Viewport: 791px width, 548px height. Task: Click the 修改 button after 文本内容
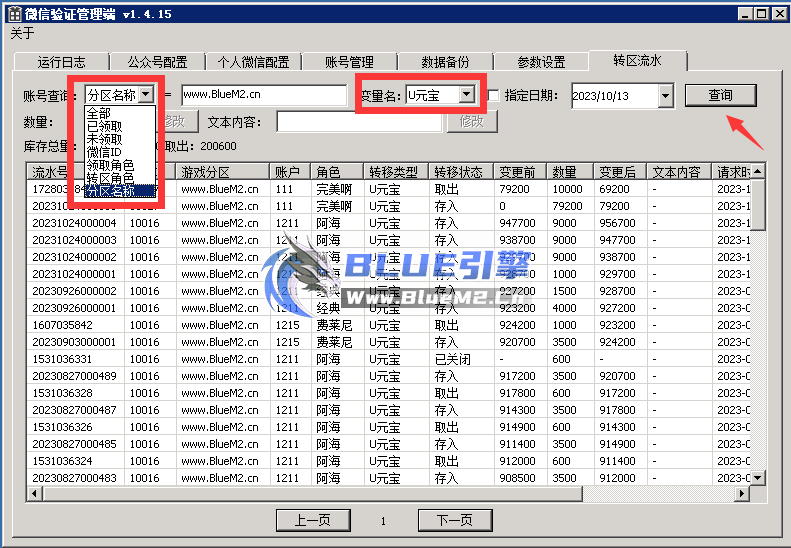click(x=472, y=121)
